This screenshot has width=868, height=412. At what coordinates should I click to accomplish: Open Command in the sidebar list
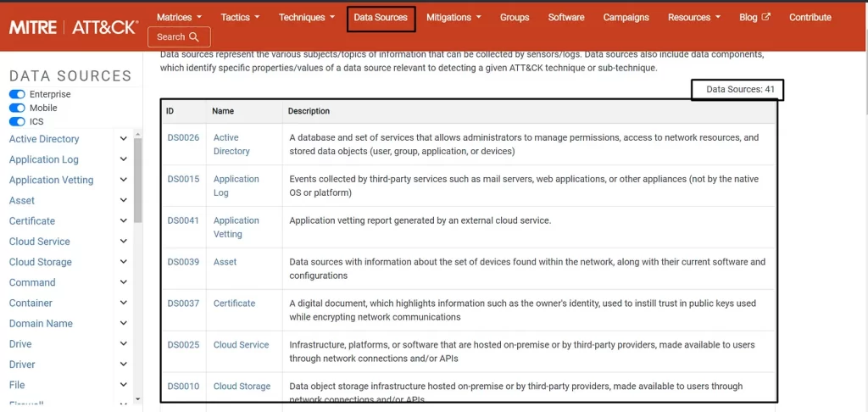point(32,282)
